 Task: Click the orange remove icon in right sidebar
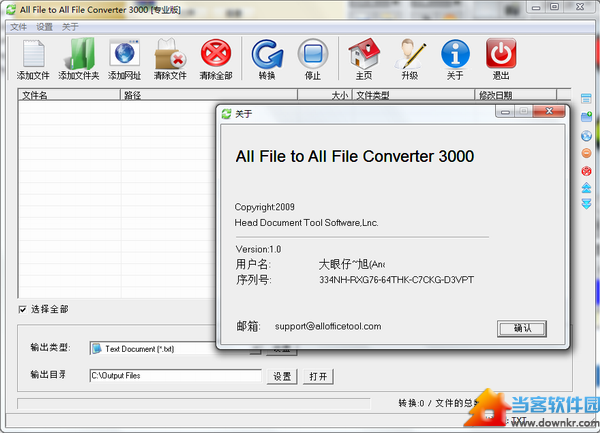pos(586,153)
